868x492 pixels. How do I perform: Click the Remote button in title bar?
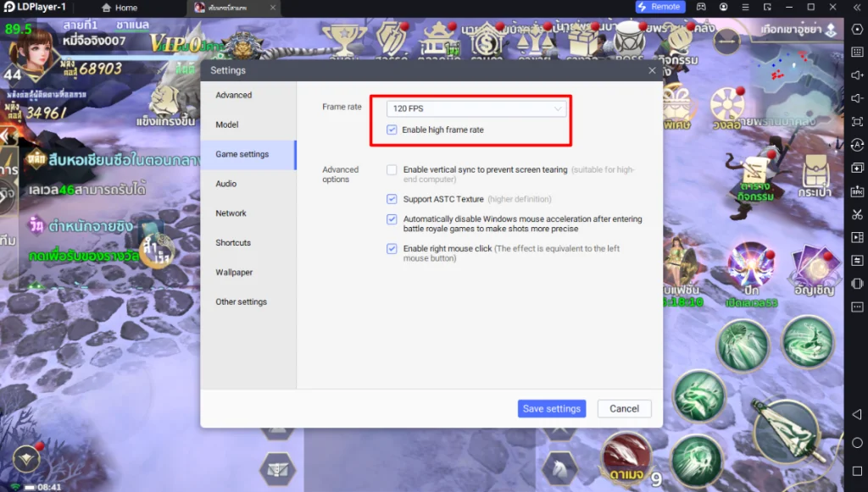click(660, 7)
